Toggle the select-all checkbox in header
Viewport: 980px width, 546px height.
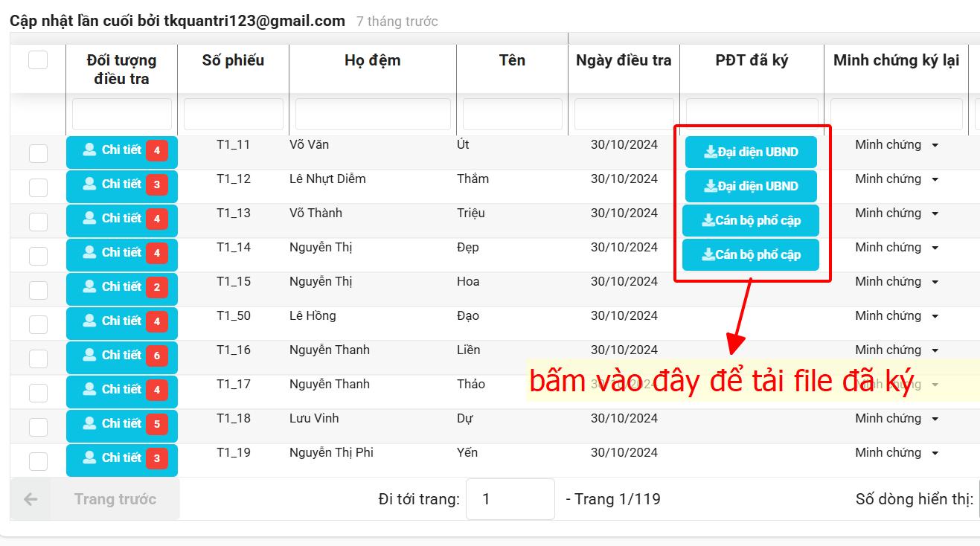click(x=38, y=60)
